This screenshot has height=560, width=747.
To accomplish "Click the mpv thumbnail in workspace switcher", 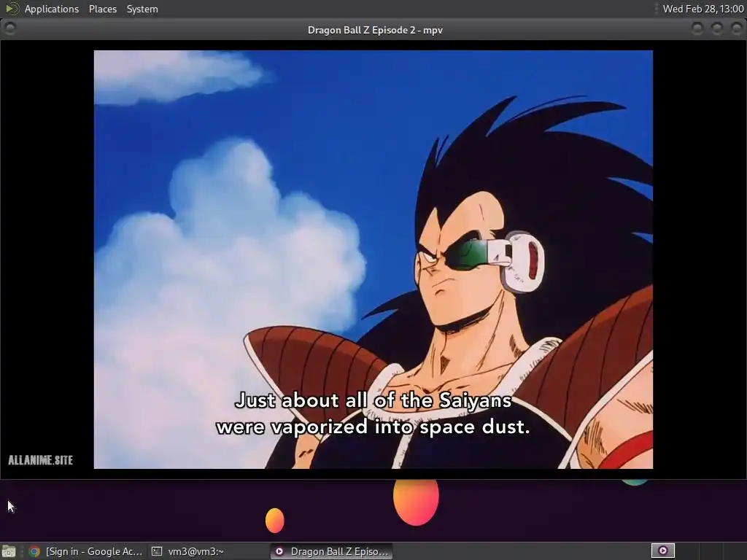I will pos(662,551).
